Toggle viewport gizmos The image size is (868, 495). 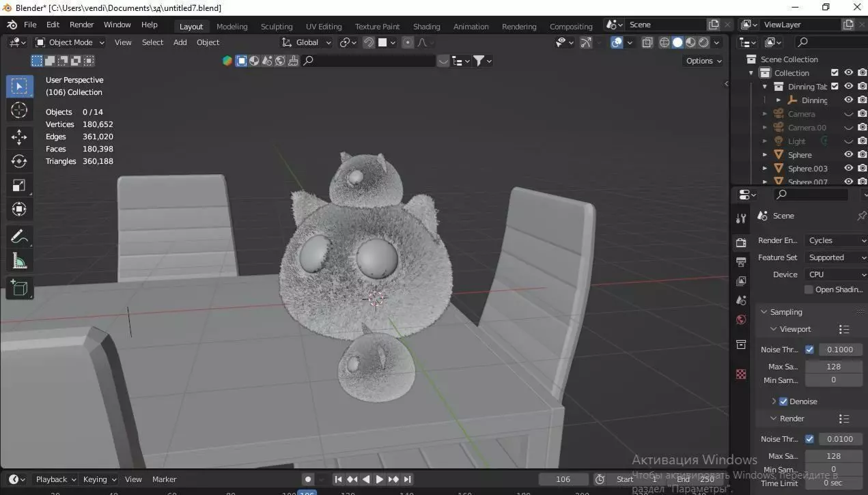pyautogui.click(x=586, y=42)
